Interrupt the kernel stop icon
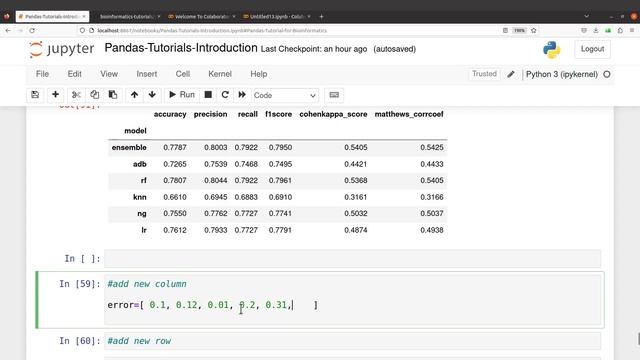 pyautogui.click(x=208, y=95)
